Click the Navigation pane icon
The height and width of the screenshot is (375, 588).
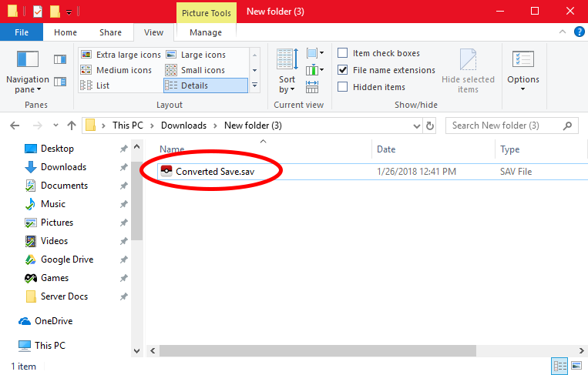tap(28, 60)
